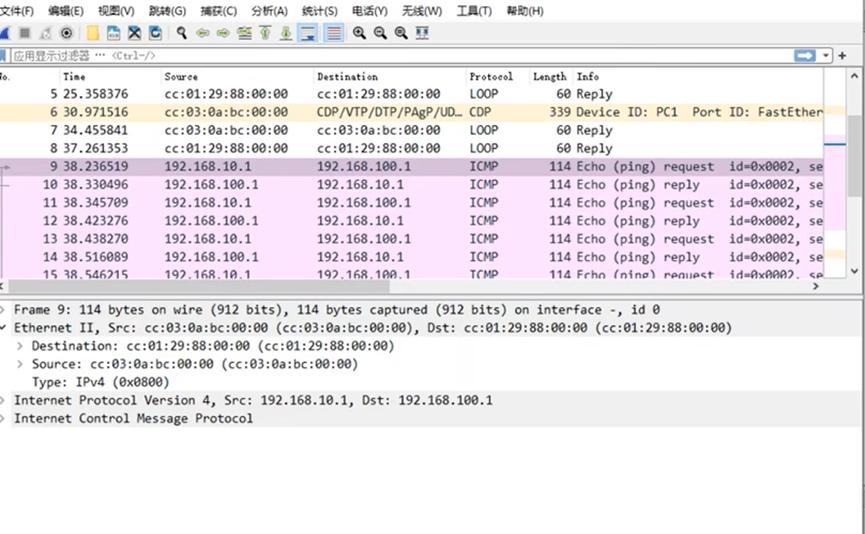Select packet 14 ICMP echo reply
This screenshot has width=865, height=534.
412,257
